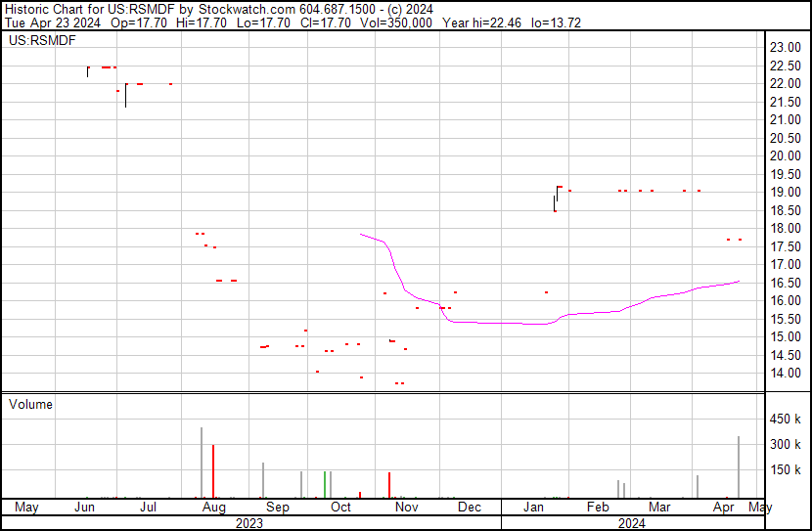812x531 pixels.
Task: Select the Aug month marker on time axis
Action: tap(214, 508)
